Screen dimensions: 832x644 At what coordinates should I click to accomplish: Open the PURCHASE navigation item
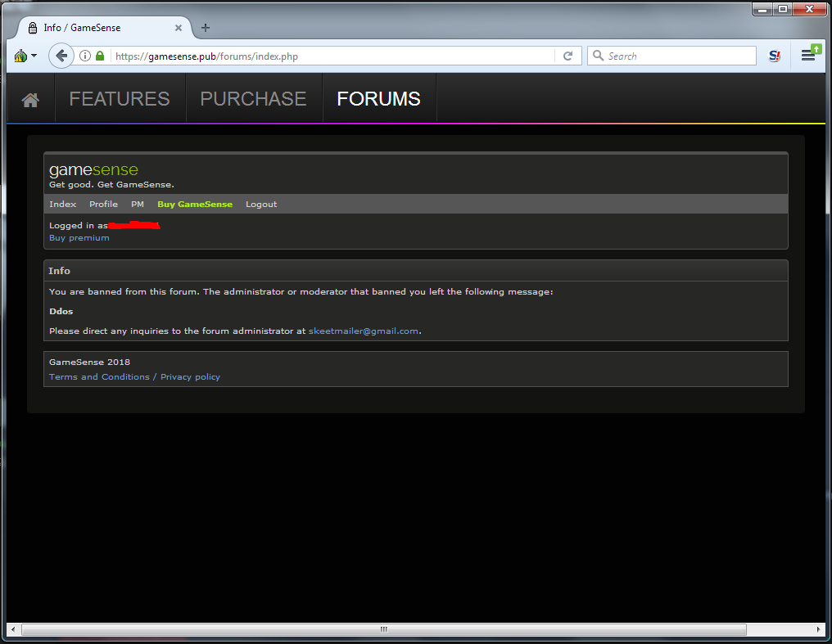[253, 98]
